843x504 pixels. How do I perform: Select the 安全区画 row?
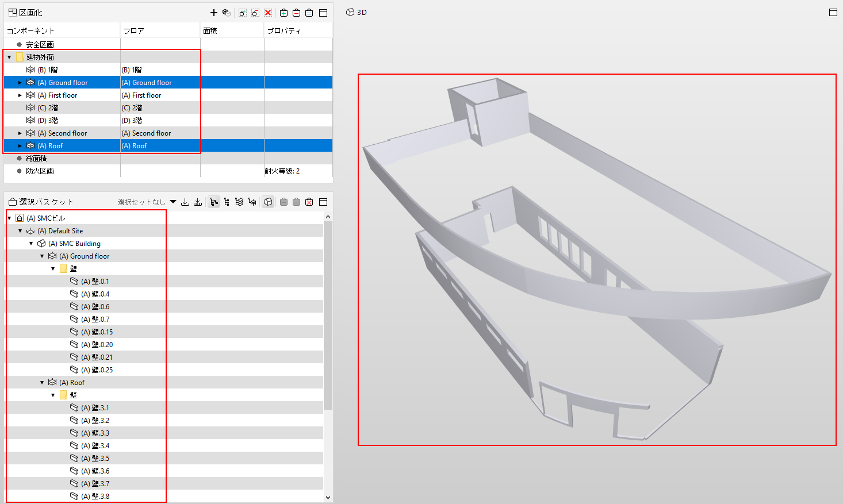coord(168,45)
